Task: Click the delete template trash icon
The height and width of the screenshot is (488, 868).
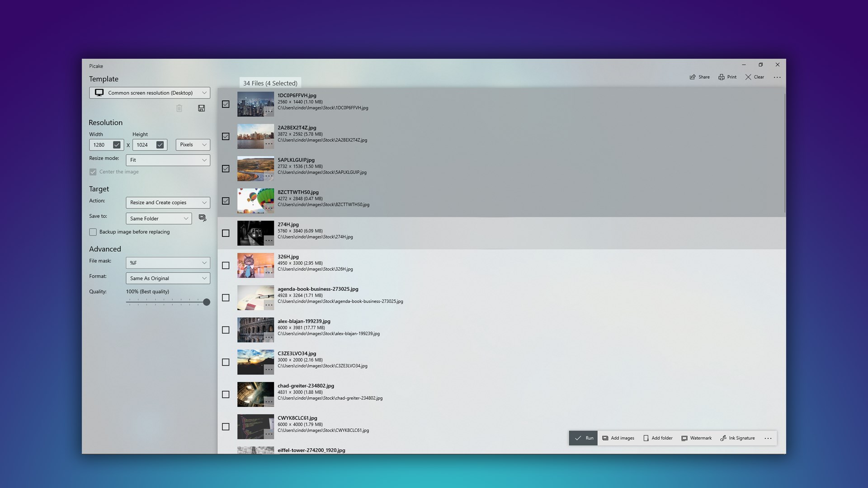Action: pos(179,108)
